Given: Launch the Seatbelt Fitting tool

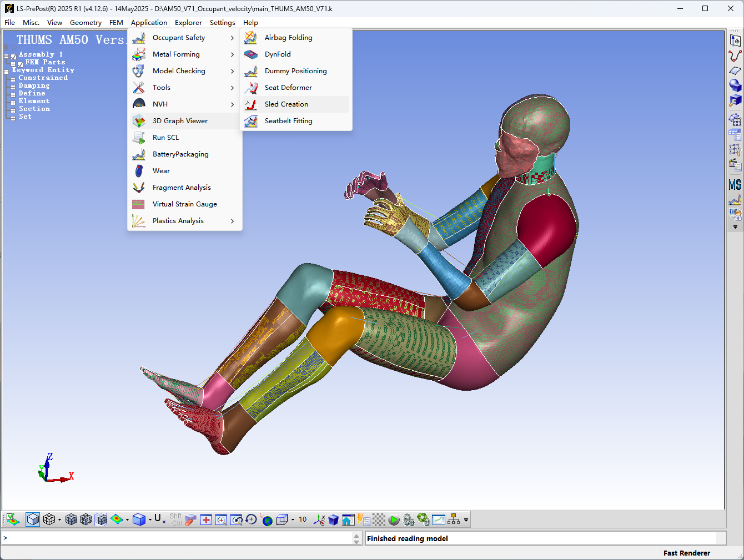Looking at the screenshot, I should [x=288, y=121].
